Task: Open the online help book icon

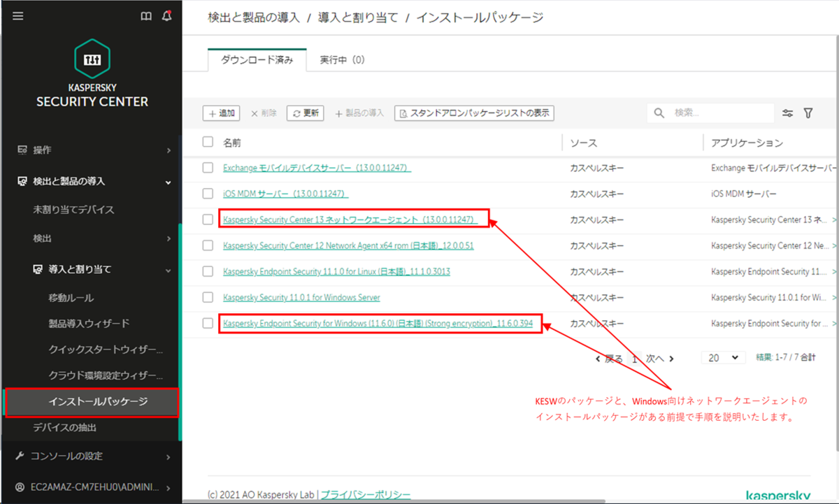Action: [x=145, y=15]
